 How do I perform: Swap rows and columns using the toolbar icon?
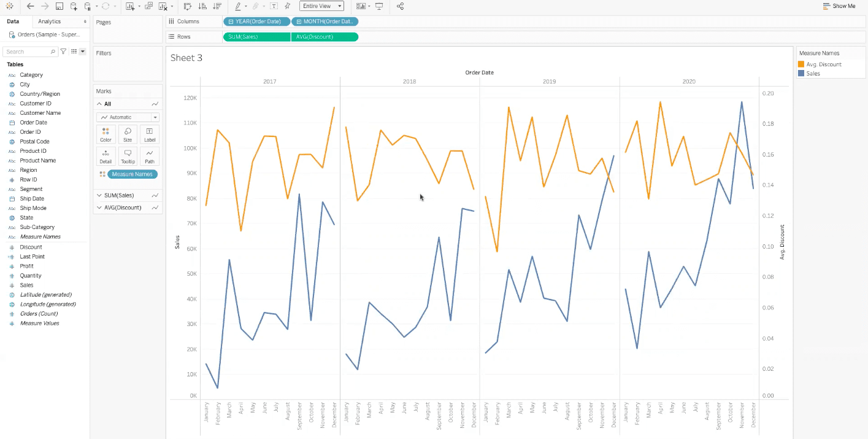[187, 6]
